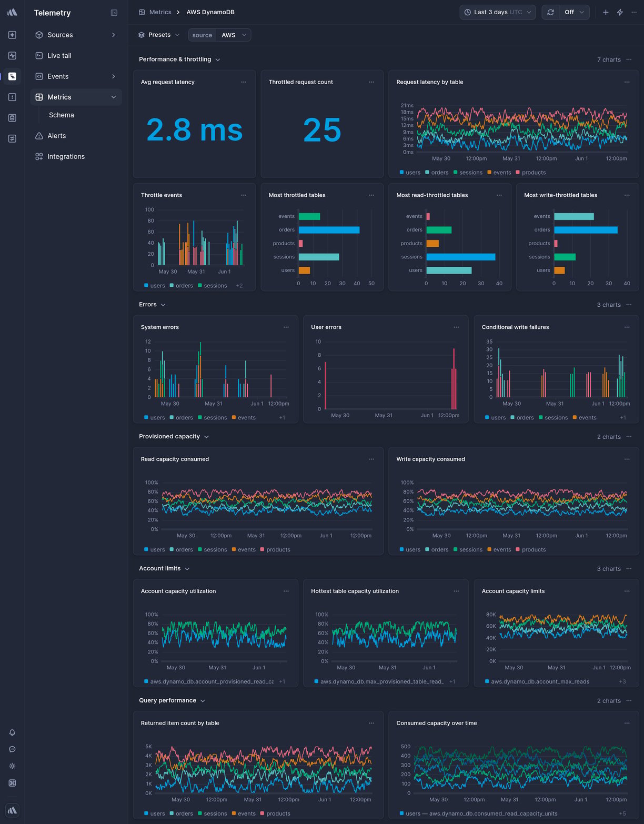Show +2 more series in Throttle events
Image resolution: width=644 pixels, height=824 pixels.
pyautogui.click(x=239, y=286)
